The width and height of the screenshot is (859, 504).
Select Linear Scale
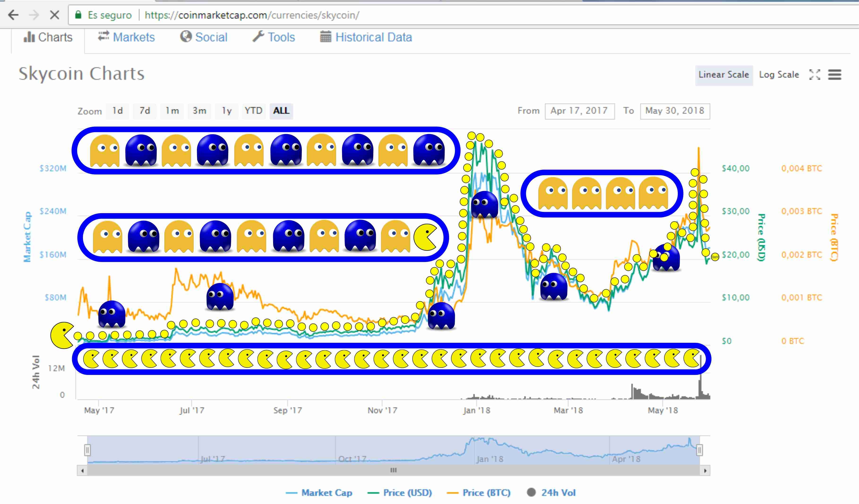click(x=724, y=75)
